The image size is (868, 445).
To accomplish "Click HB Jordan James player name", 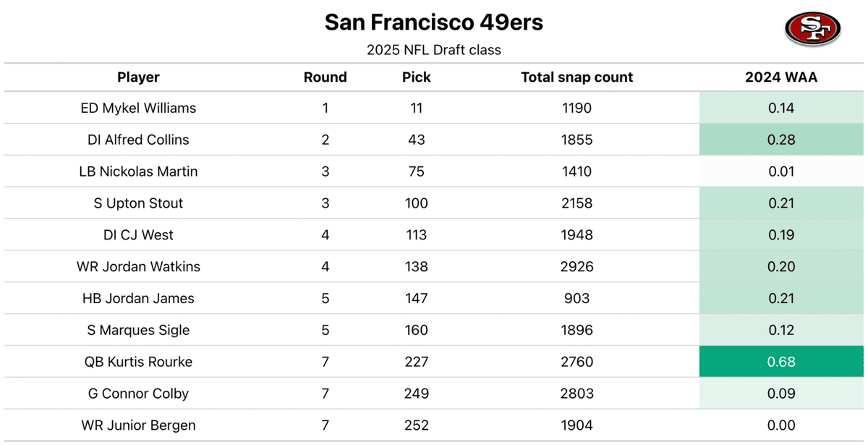I will coord(138,298).
